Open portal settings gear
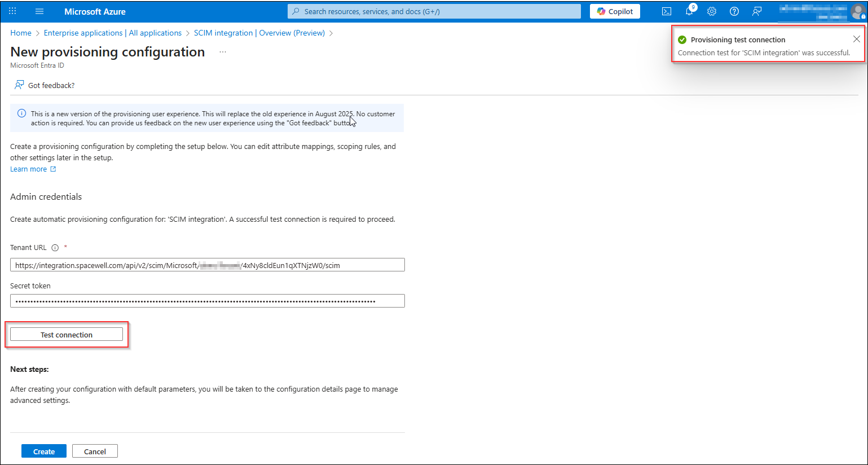Viewport: 868px width, 465px height. pyautogui.click(x=712, y=11)
